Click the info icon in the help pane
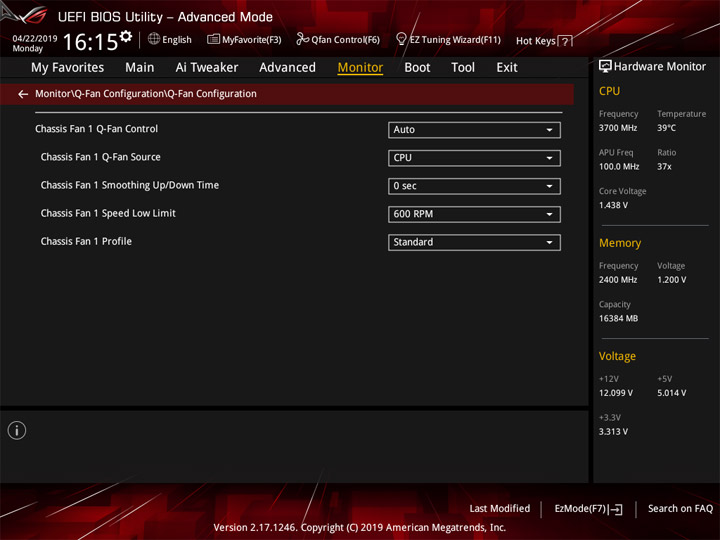The image size is (720, 540). click(x=17, y=430)
